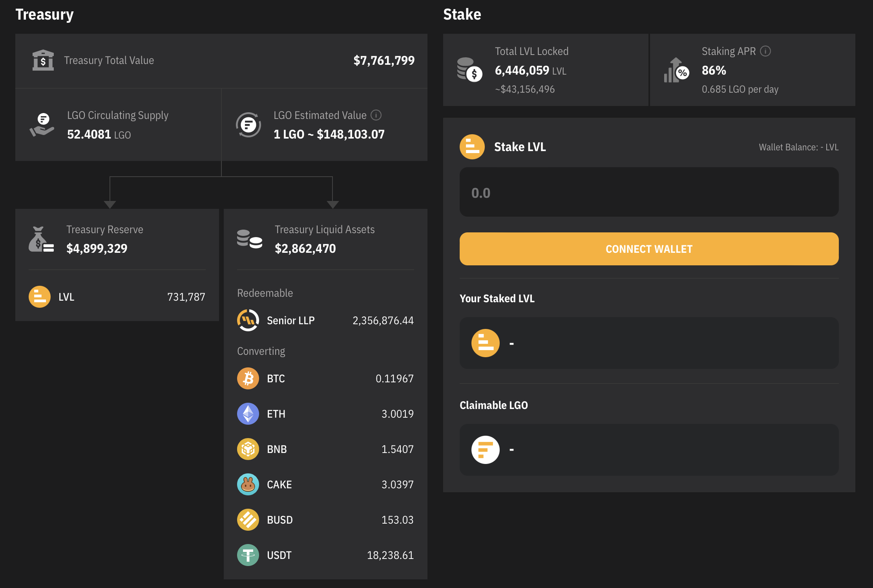Click the LVL token icon in Treasury Reserve

click(40, 297)
